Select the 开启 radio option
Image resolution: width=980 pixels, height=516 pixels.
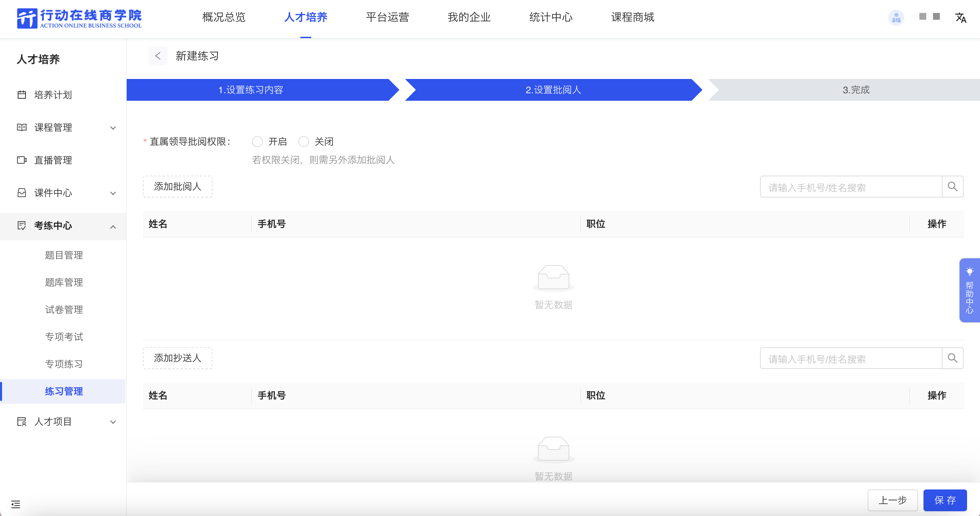click(257, 142)
